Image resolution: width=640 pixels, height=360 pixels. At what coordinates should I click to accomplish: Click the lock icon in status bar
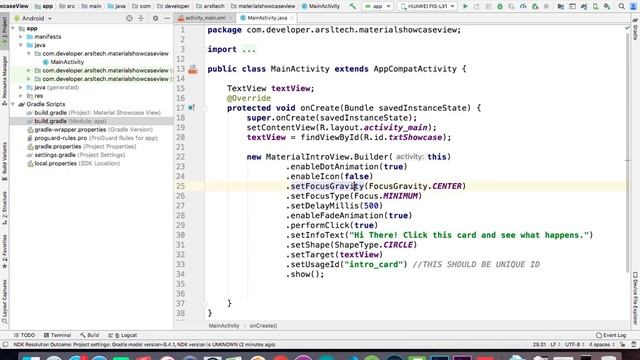(622, 344)
